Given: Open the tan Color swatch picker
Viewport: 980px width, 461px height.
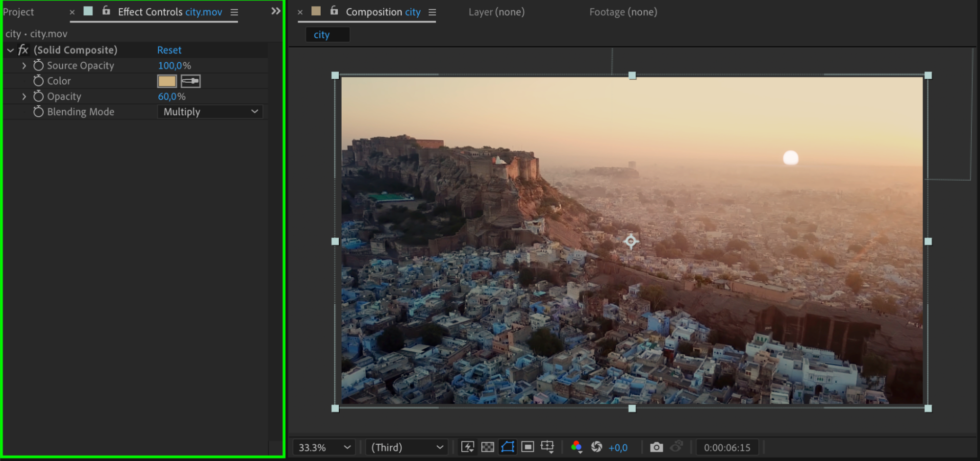Looking at the screenshot, I should (x=167, y=81).
